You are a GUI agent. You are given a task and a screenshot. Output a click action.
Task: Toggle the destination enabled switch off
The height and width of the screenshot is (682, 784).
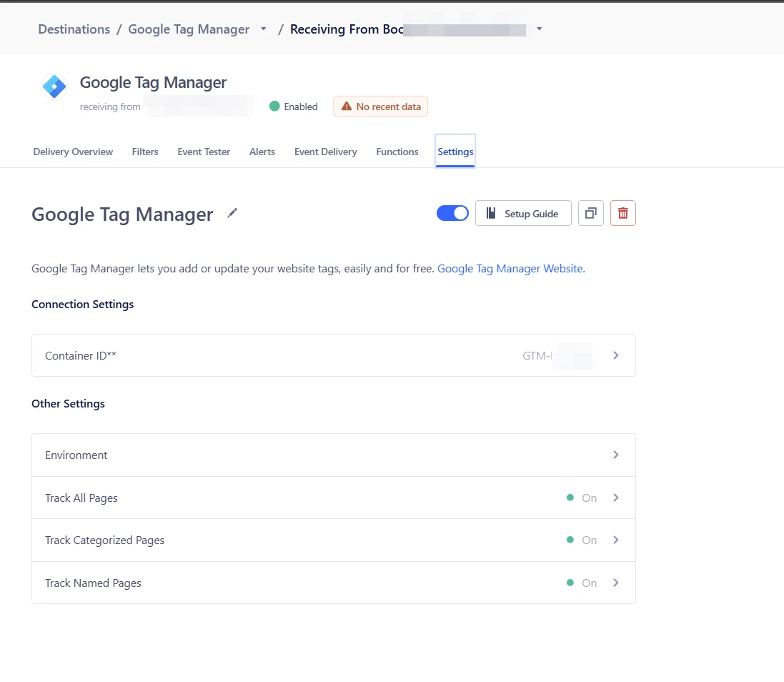coord(452,214)
